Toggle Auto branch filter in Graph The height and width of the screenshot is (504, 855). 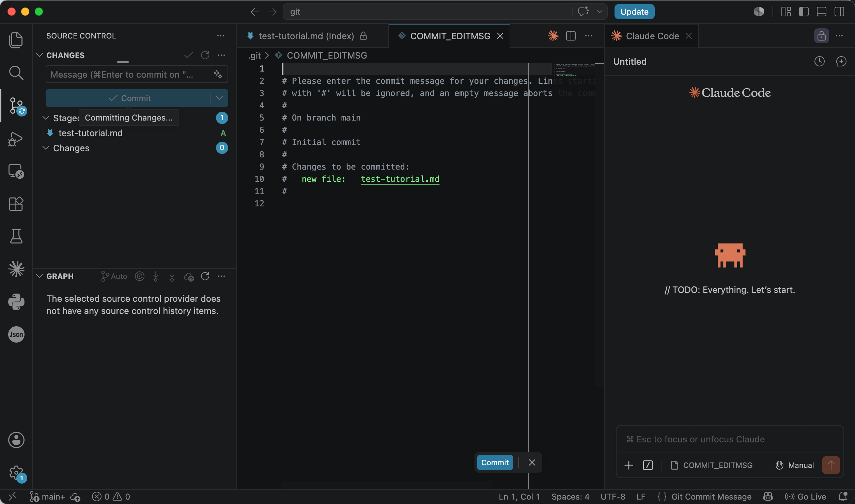pos(114,276)
